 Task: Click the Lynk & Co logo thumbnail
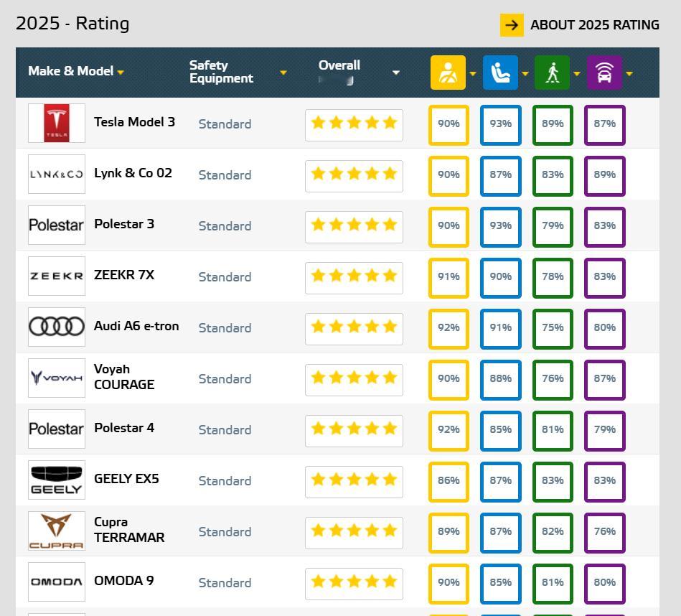click(57, 174)
